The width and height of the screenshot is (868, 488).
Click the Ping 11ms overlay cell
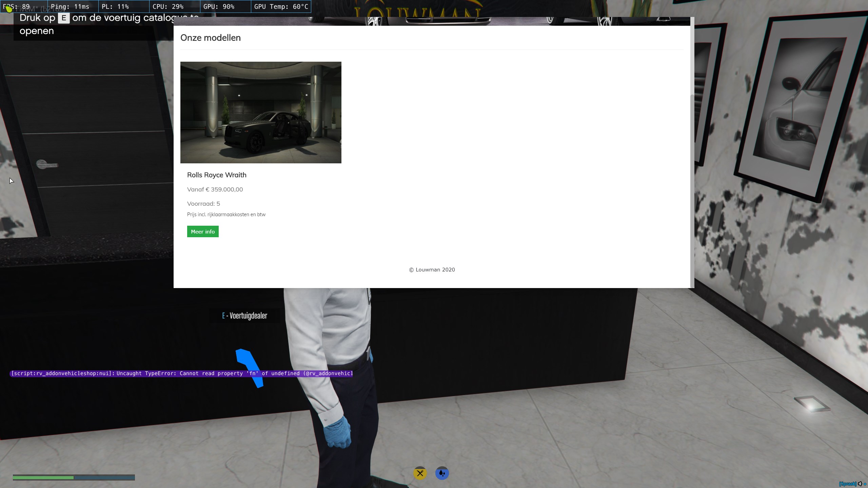click(x=73, y=6)
